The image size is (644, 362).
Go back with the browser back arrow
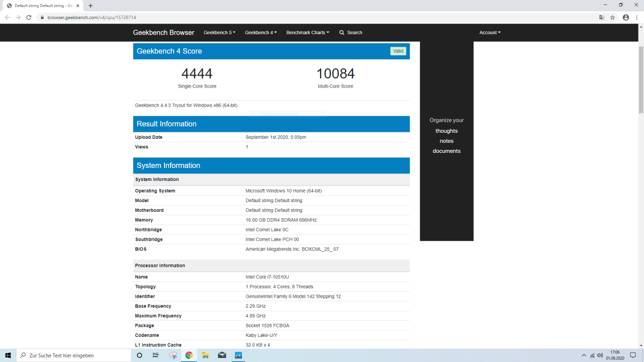[x=7, y=17]
